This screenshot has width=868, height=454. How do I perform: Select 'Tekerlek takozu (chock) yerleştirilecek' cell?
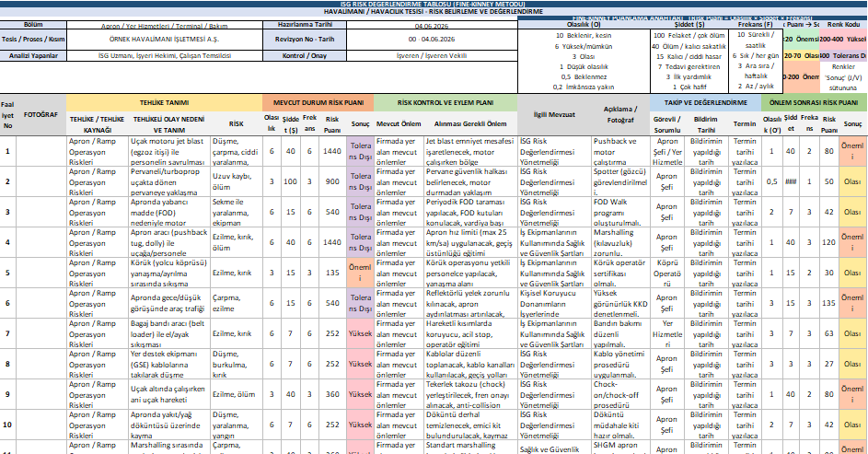tap(470, 395)
